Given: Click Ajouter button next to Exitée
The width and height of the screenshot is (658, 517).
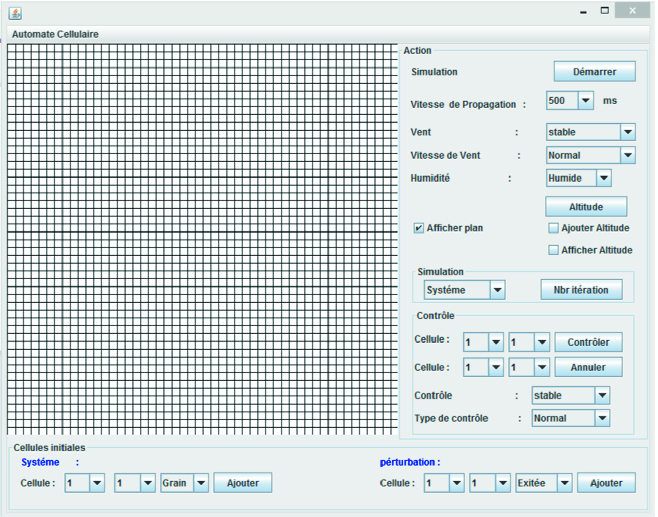Looking at the screenshot, I should [x=606, y=484].
